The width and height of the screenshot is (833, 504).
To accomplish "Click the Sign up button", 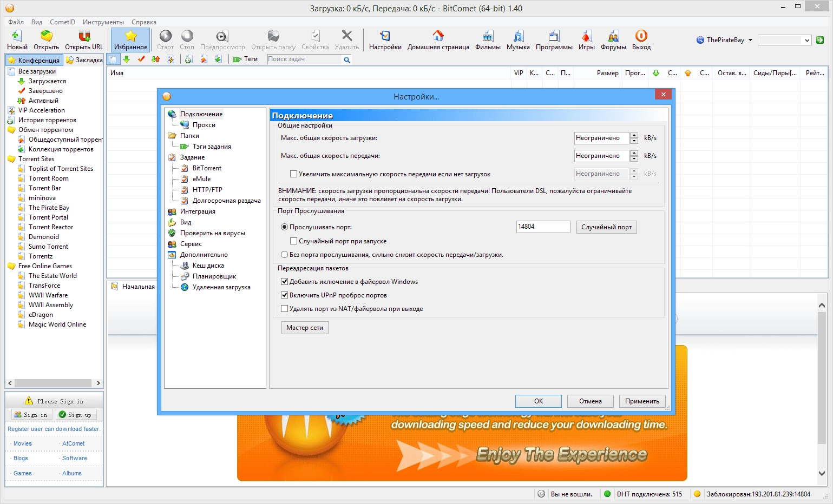I will (x=76, y=415).
